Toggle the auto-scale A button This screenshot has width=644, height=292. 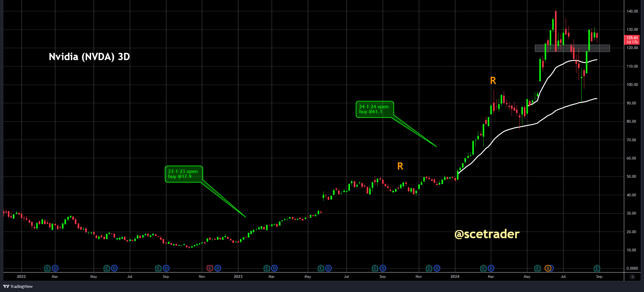(632, 277)
